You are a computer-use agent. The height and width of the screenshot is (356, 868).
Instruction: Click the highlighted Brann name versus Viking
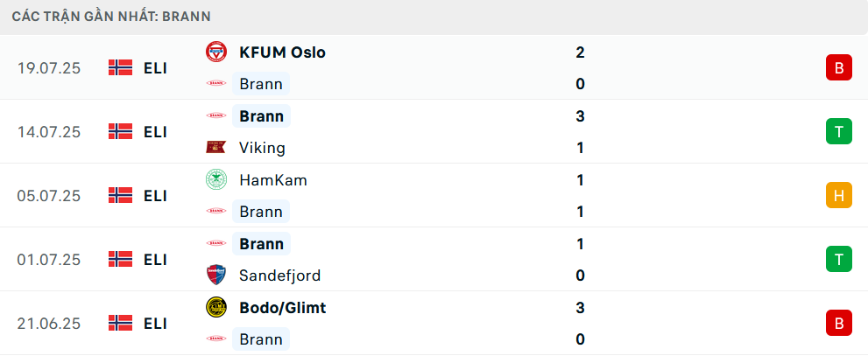coord(261,116)
